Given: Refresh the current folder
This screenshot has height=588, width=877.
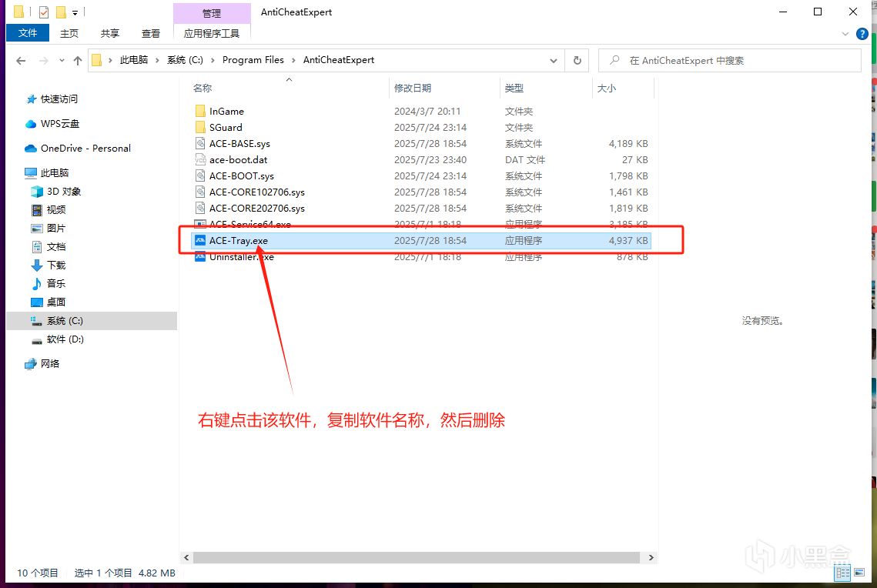Looking at the screenshot, I should pos(577,60).
